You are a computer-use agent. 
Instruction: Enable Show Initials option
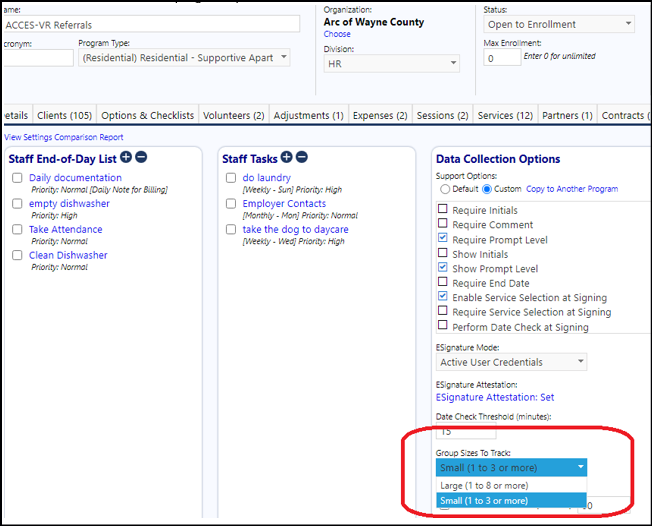pyautogui.click(x=443, y=252)
